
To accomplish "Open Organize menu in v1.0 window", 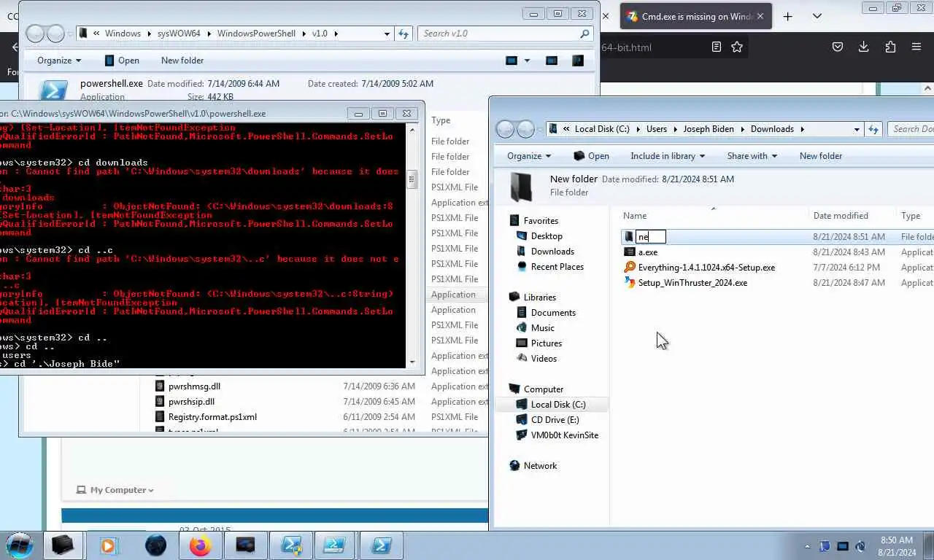I will click(x=59, y=61).
